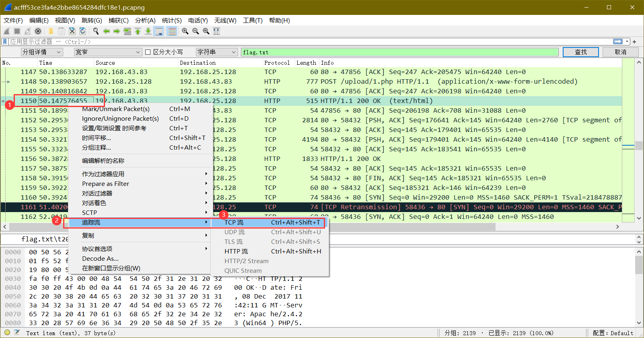
Task: Jump to last packet icon
Action: click(148, 31)
